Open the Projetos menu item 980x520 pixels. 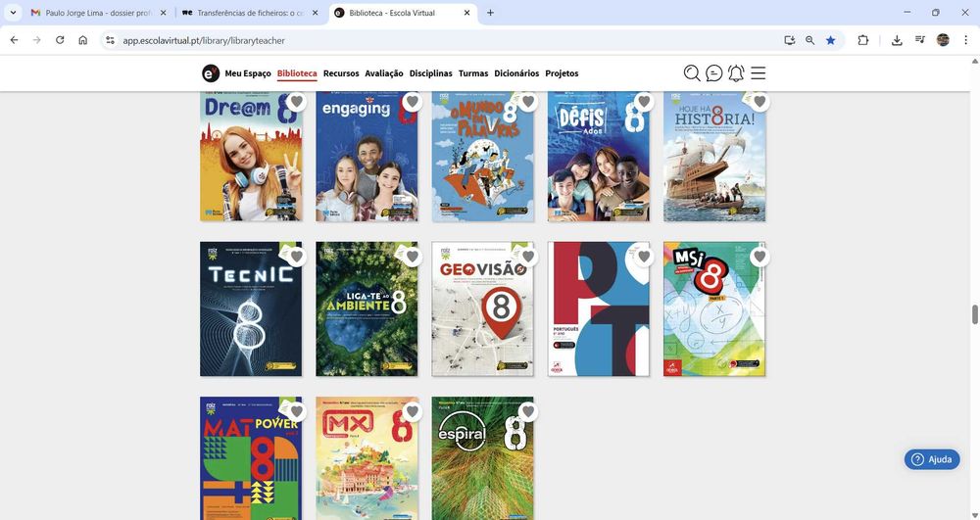tap(562, 73)
